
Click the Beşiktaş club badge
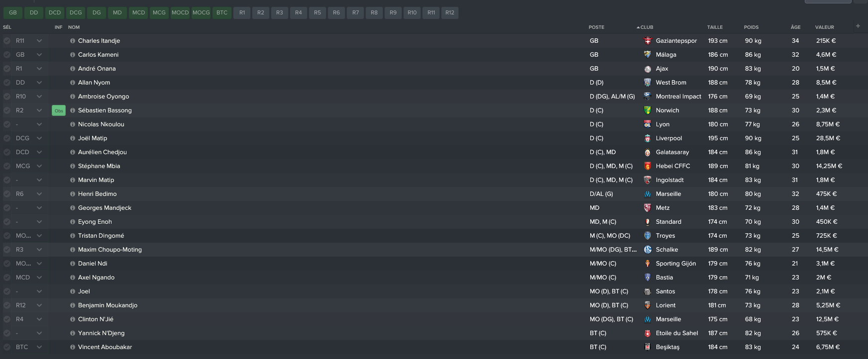tap(648, 347)
